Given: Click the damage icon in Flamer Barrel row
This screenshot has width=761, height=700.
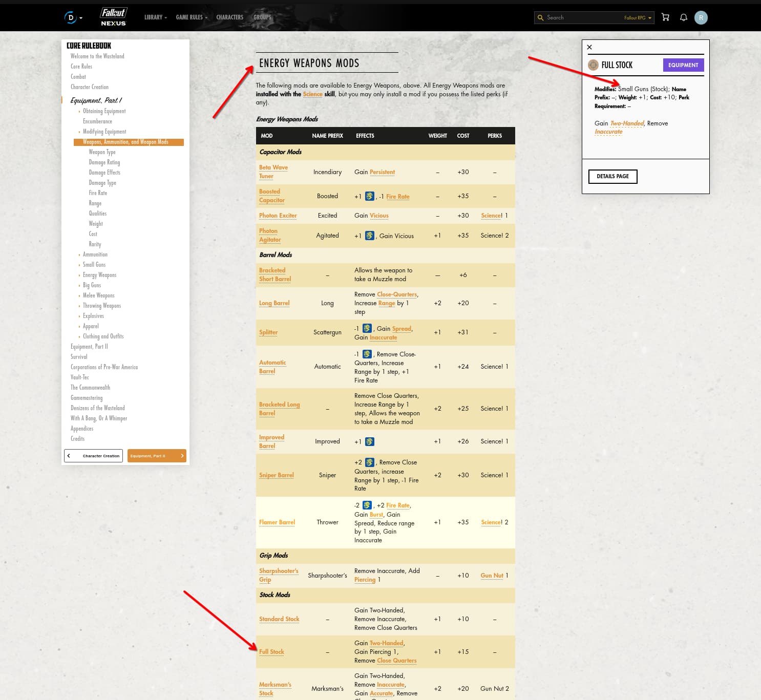Looking at the screenshot, I should pos(367,505).
